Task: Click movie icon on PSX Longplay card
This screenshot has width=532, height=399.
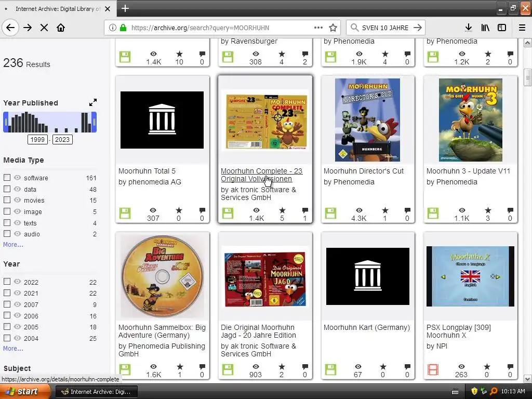Action: (433, 370)
